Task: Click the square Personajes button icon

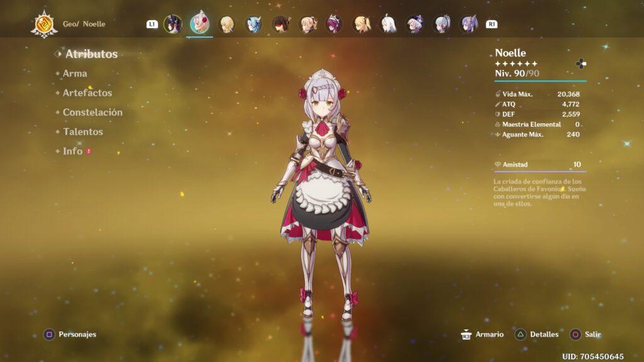Action: point(49,334)
